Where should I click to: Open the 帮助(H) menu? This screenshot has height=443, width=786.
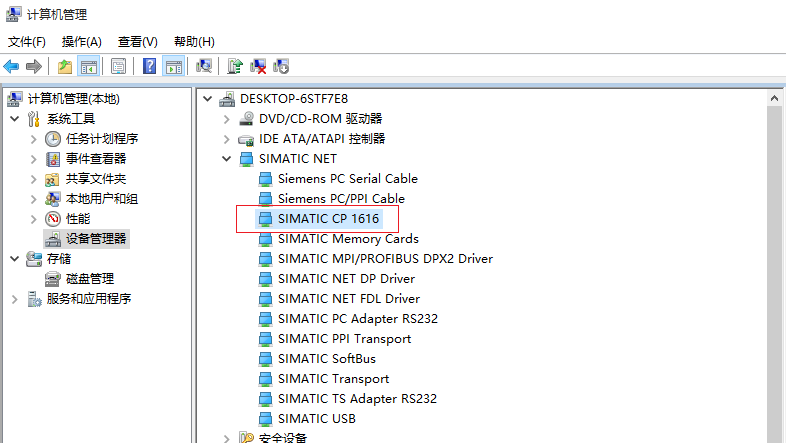(194, 42)
